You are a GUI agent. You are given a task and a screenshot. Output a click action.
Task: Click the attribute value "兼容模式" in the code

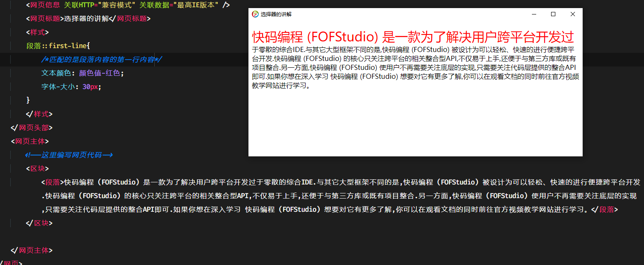coord(116,5)
